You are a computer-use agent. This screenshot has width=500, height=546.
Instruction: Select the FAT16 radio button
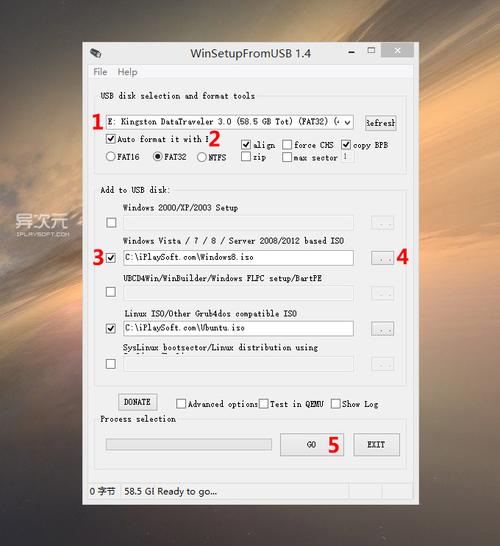coord(110,157)
